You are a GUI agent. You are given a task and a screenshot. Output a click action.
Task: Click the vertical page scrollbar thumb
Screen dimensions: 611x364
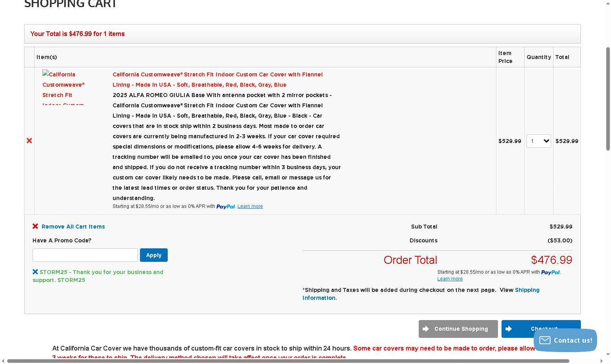(608, 99)
